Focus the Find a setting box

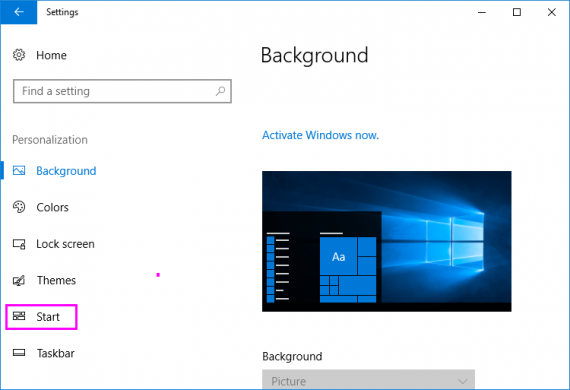pyautogui.click(x=122, y=91)
